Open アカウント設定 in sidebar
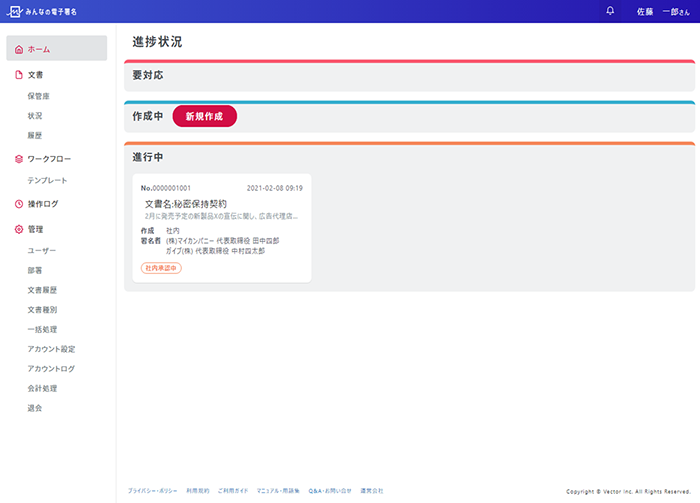Viewport: 700px width, 503px height. point(52,349)
